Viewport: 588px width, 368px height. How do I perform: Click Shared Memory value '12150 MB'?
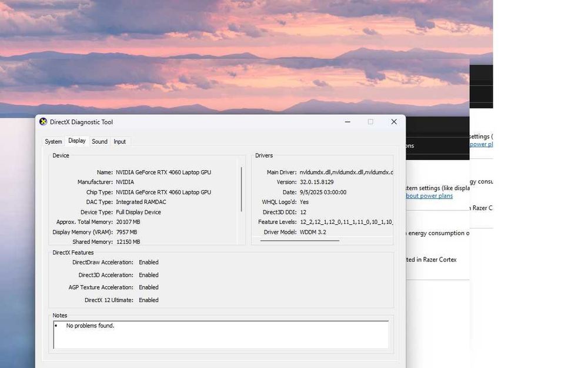tap(128, 242)
